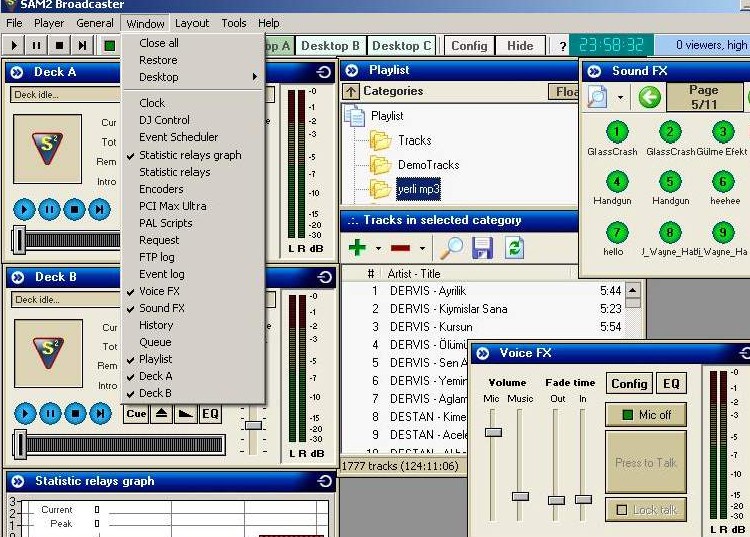The image size is (750, 537).
Task: Play Deck A with its blue play button
Action: tap(24, 209)
